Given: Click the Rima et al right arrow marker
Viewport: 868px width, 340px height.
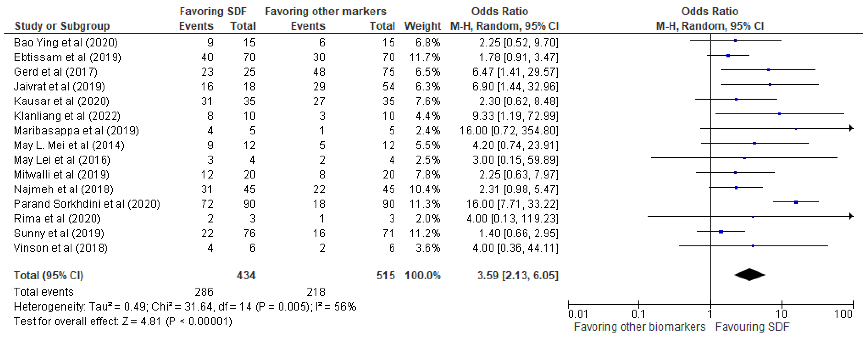Looking at the screenshot, I should [851, 216].
